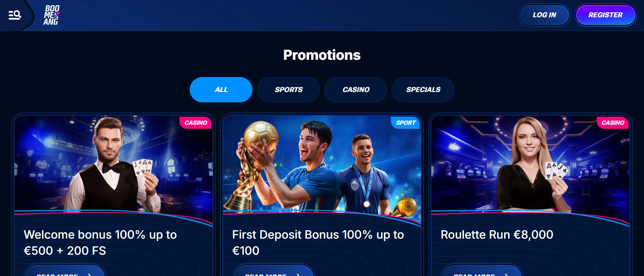Screen dimensions: 644x276
Task: Click arrow in Welcome bonus Read More button
Action: [90, 275]
